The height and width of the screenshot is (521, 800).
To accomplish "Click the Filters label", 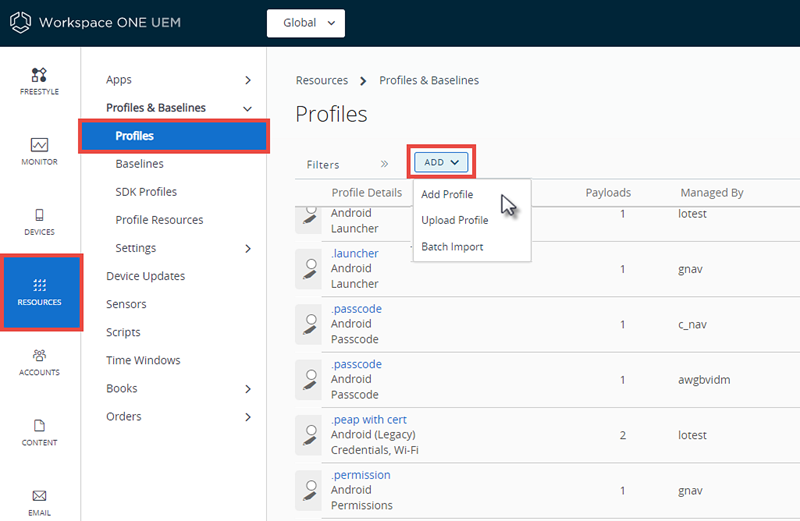I will [x=322, y=164].
